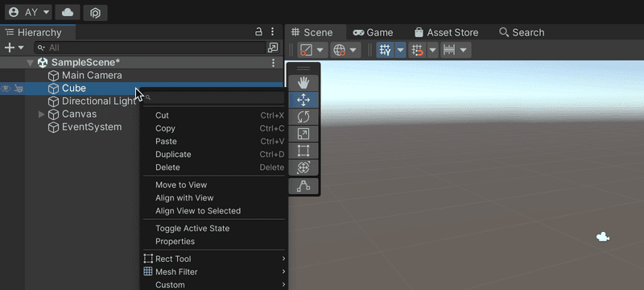This screenshot has height=290, width=644.
Task: Click the camera gizmo in Scene view
Action: [x=602, y=237]
